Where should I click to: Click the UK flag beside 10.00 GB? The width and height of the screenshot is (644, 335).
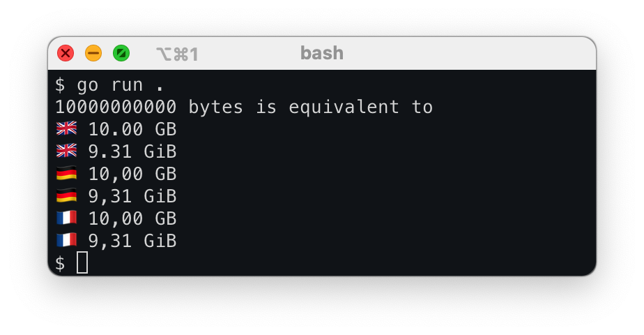click(x=66, y=129)
